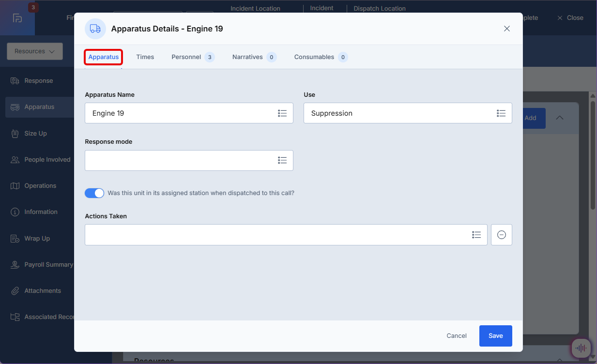This screenshot has width=597, height=364.
Task: Click the dialog title Apparatus Details - Engine 19
Action: [167, 29]
